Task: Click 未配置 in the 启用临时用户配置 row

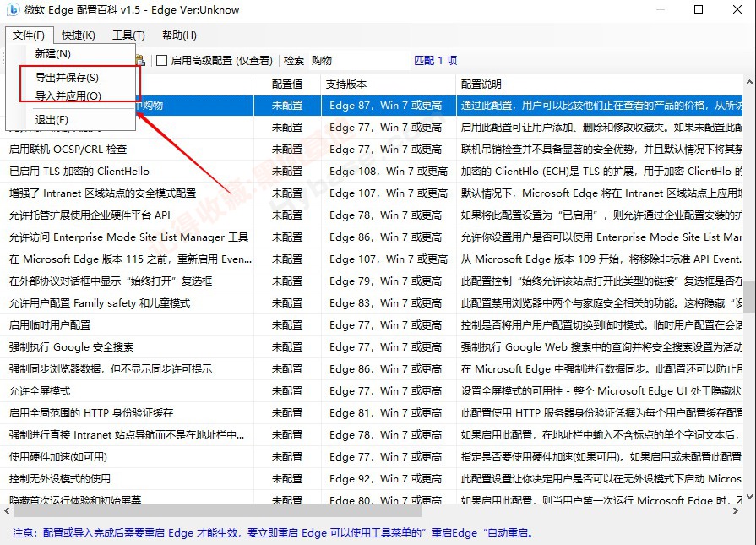Action: 287,325
